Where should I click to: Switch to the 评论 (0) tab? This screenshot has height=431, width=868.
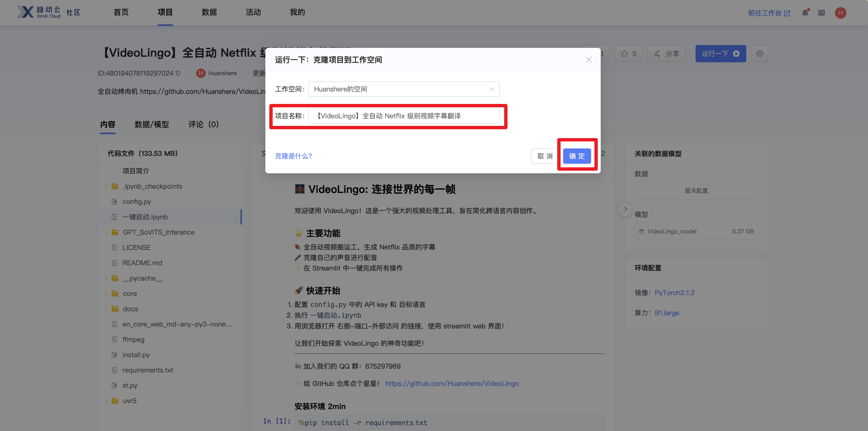pyautogui.click(x=203, y=124)
